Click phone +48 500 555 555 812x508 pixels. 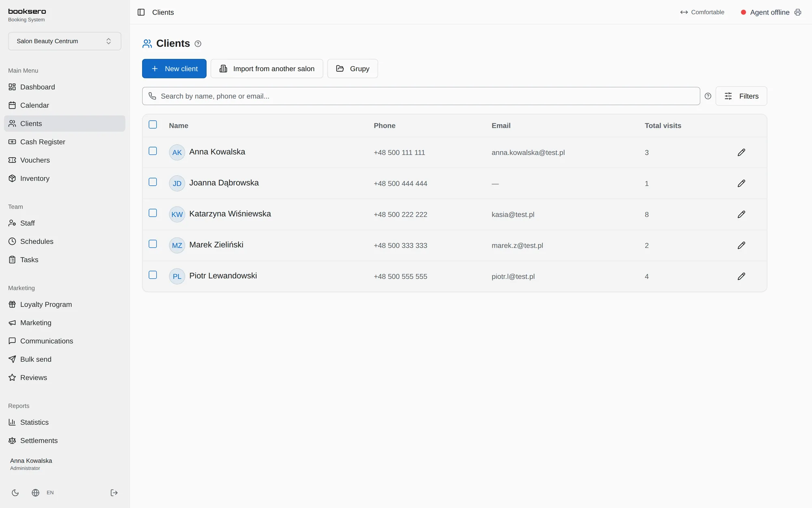point(400,276)
